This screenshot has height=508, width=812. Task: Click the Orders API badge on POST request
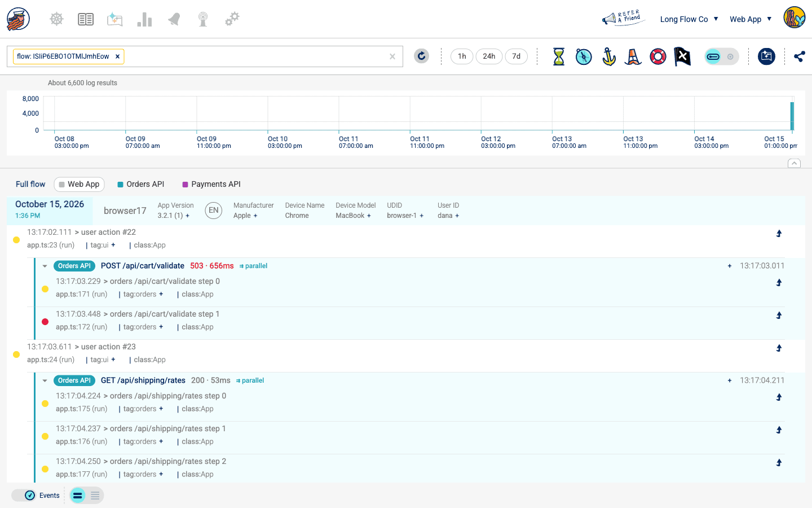[x=74, y=266]
